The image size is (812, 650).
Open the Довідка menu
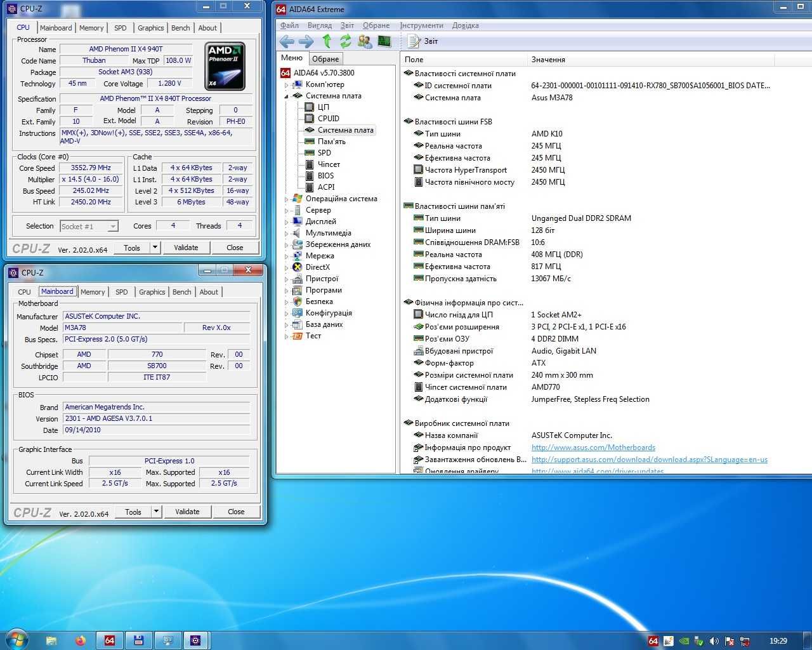click(x=466, y=25)
